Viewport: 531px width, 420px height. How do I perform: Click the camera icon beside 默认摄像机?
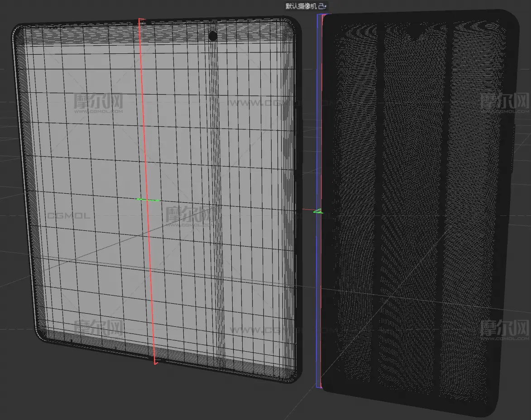coord(322,6)
